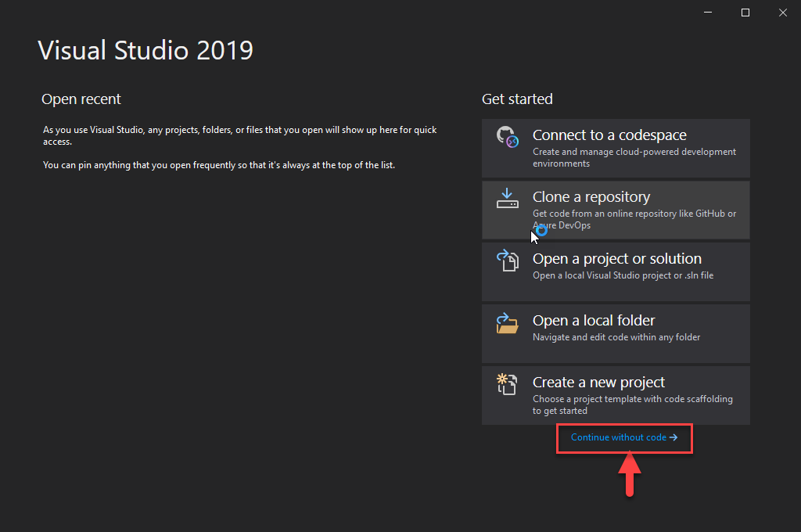Follow the "Continue without code" link

(618, 437)
